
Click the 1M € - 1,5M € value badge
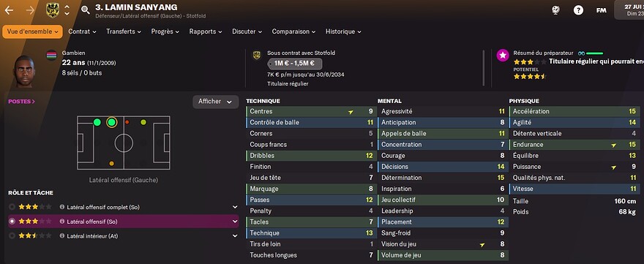[x=294, y=64]
